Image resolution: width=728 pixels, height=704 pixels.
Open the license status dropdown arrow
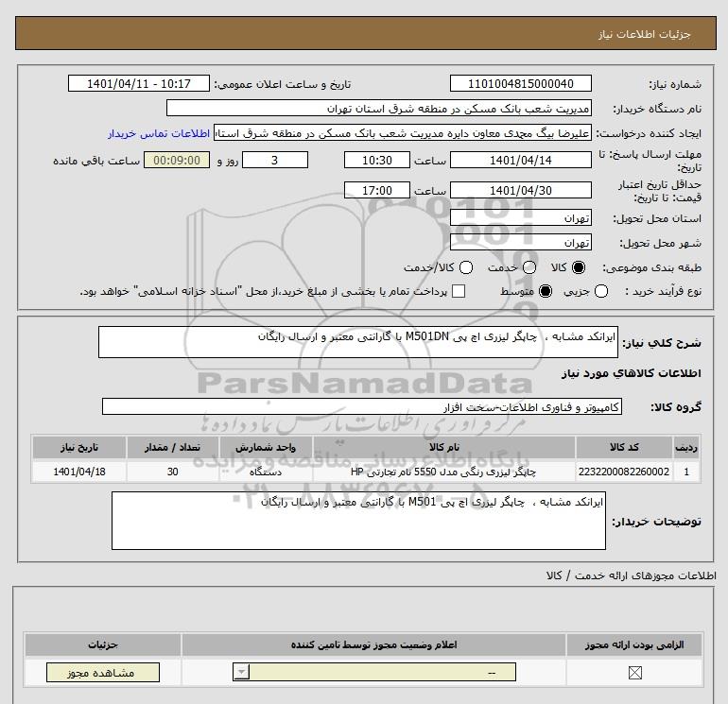click(x=241, y=672)
